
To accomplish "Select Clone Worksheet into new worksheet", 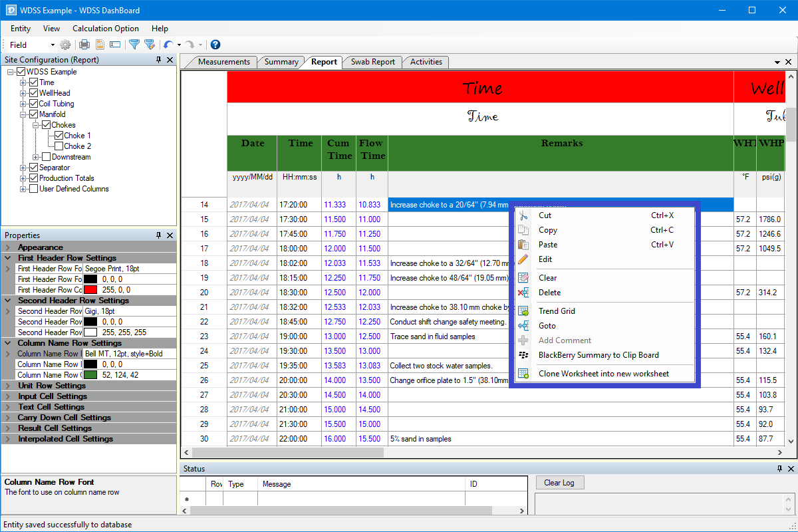I will 605,374.
